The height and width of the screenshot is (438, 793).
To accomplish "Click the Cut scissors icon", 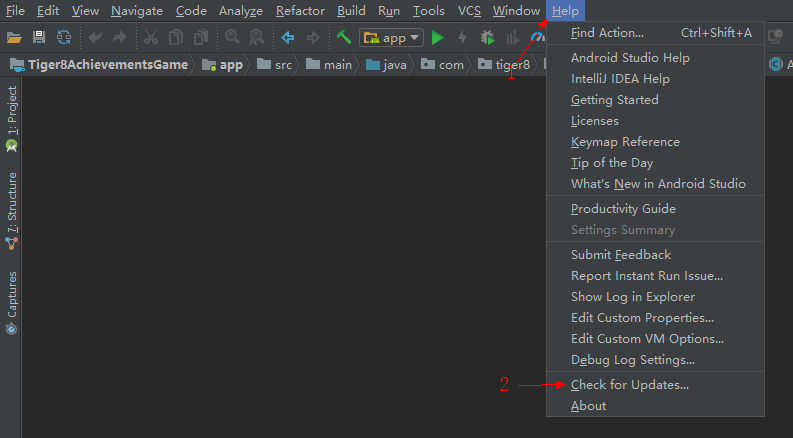I will (x=151, y=37).
